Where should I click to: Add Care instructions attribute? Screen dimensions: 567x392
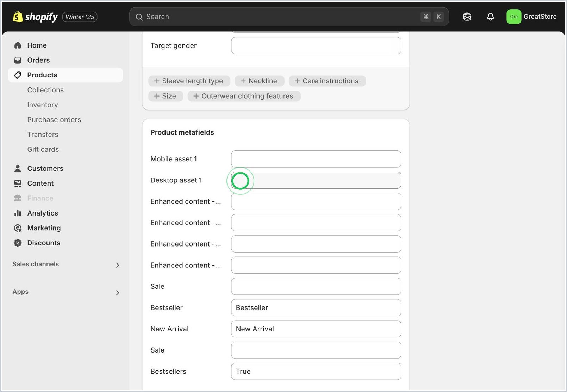(327, 81)
